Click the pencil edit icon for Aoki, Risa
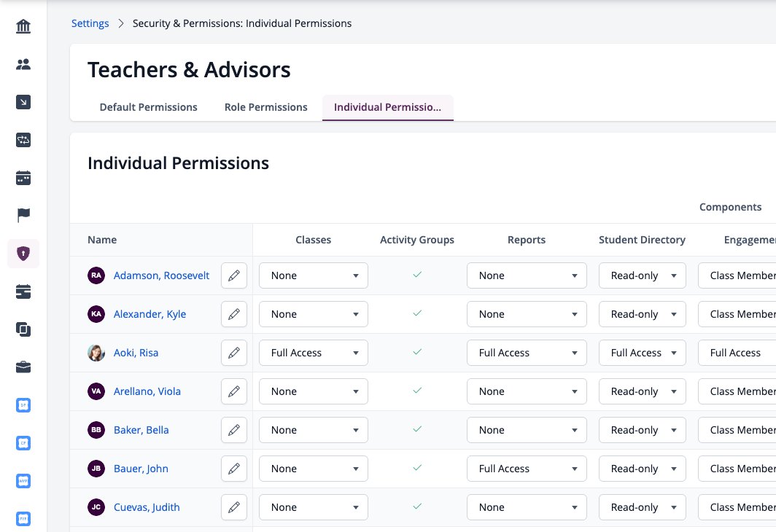 click(x=234, y=353)
